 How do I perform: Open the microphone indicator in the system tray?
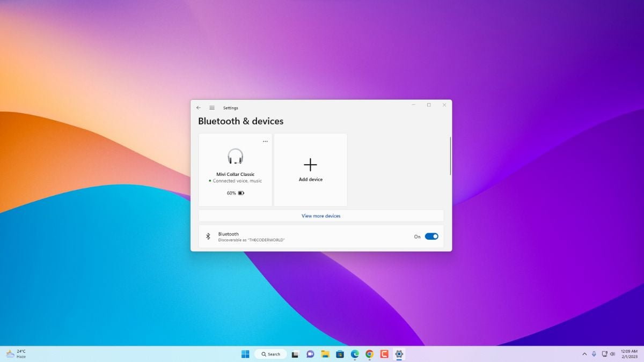(x=594, y=354)
